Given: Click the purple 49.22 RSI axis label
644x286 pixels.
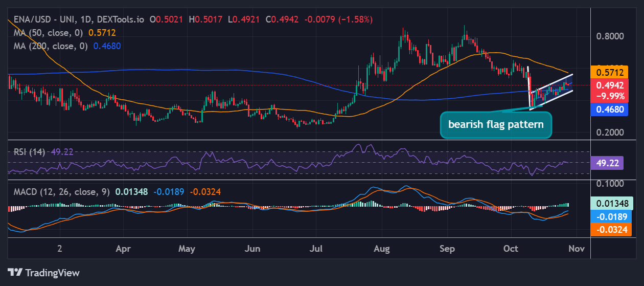Looking at the screenshot, I should pos(610,163).
